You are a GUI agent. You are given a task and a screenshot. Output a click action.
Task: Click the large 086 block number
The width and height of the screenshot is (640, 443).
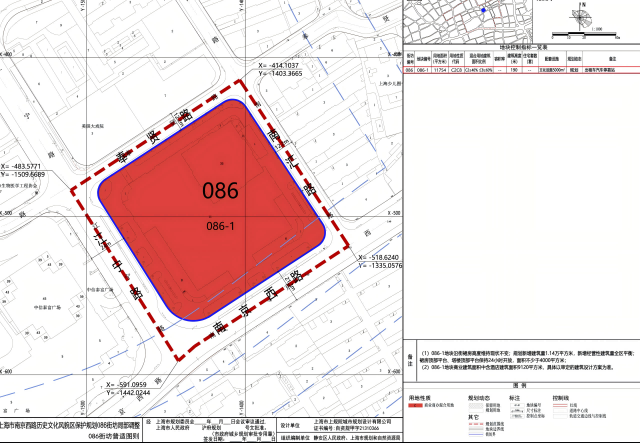(x=219, y=190)
